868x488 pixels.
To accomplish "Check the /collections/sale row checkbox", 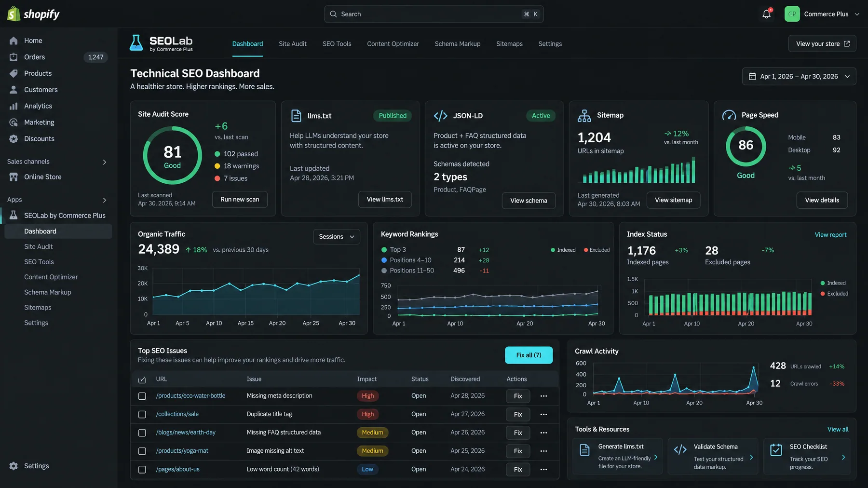I will [142, 414].
